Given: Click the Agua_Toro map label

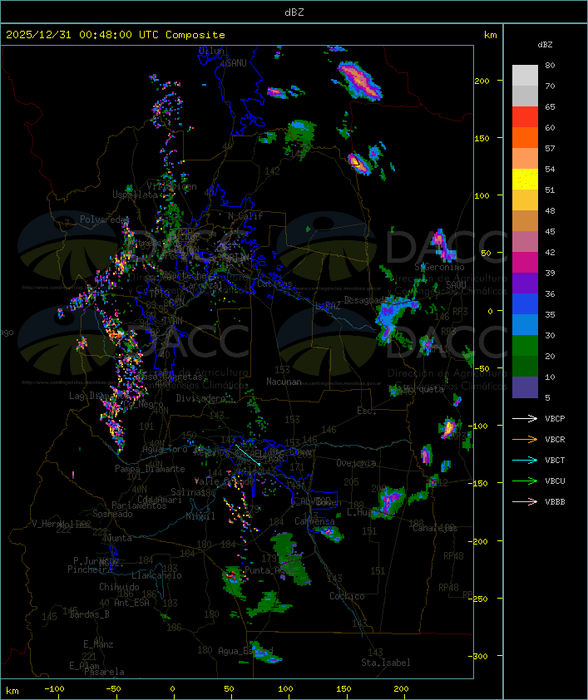Looking at the screenshot, I should 165,449.
